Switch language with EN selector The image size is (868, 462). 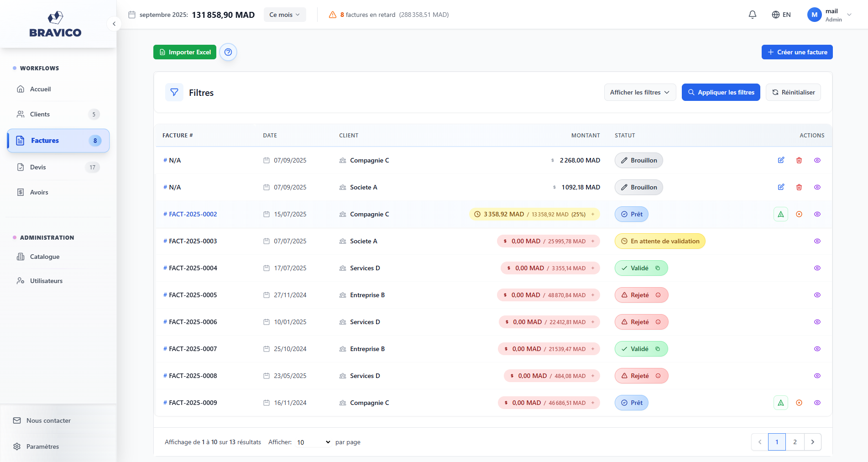(x=781, y=15)
